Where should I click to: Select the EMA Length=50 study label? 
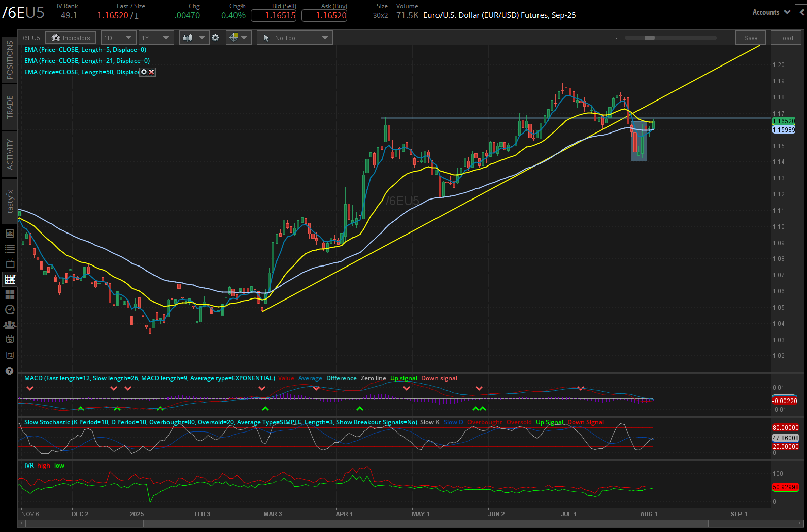coord(82,72)
